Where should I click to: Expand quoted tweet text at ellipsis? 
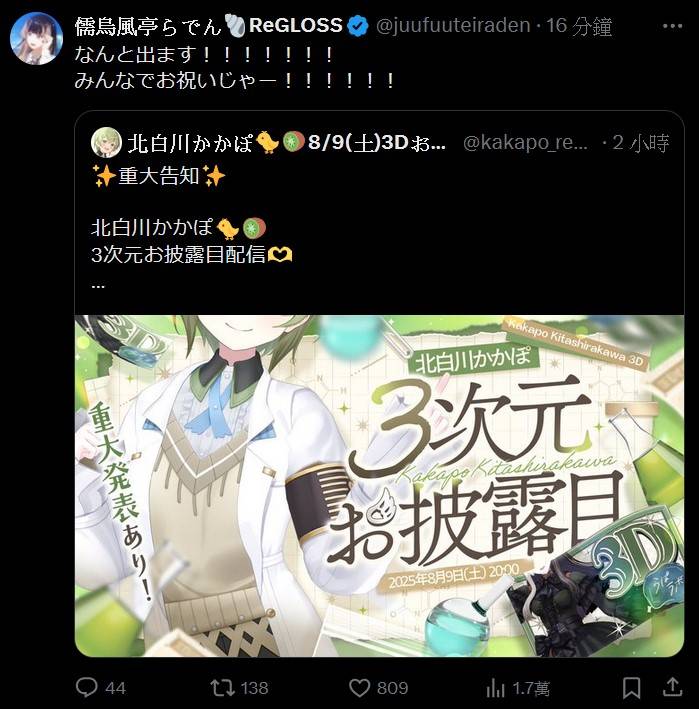[98, 286]
